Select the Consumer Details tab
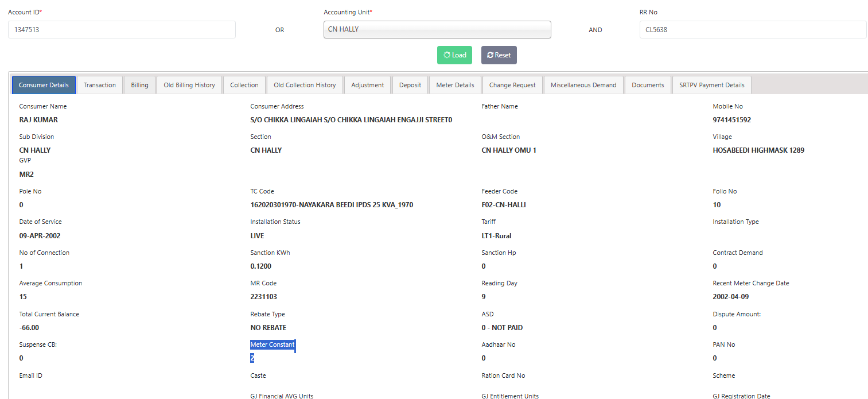 pos(44,85)
